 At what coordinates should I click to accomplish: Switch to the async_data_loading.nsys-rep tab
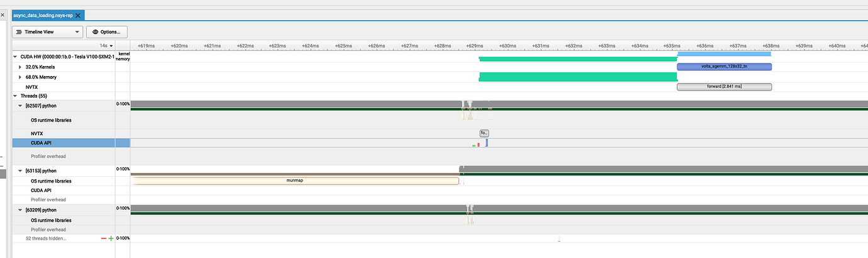[43, 15]
